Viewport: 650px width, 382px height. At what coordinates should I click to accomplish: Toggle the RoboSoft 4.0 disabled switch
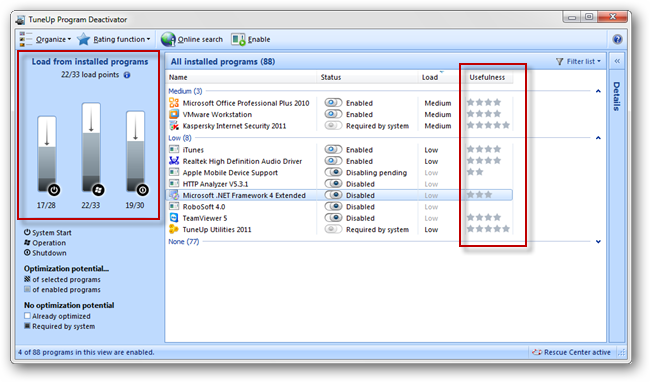(x=333, y=206)
